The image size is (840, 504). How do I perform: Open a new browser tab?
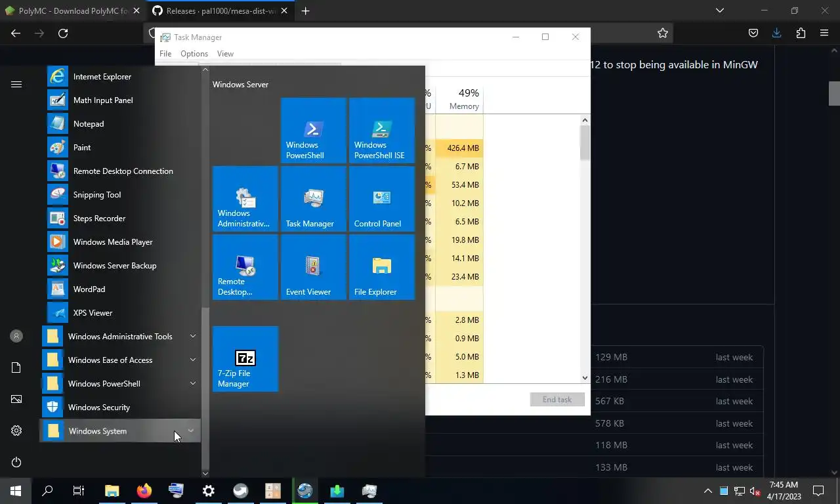(x=305, y=10)
